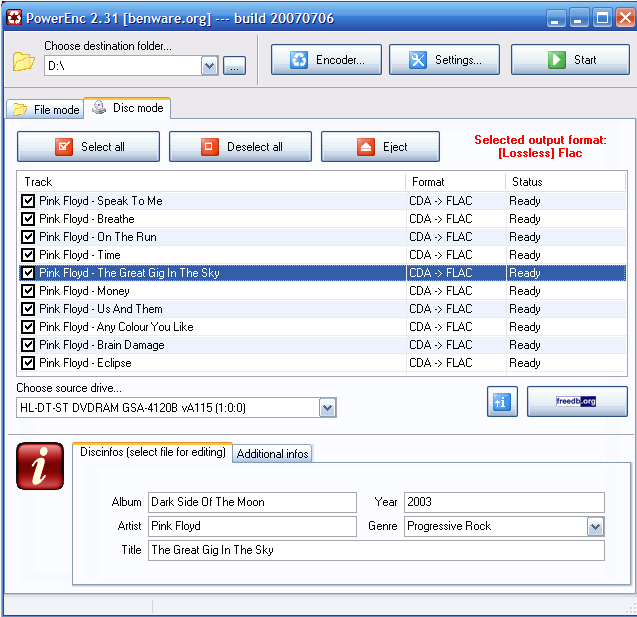Select Pink Floyd - On The Run row
This screenshot has height=617, width=637.
pyautogui.click(x=322, y=237)
